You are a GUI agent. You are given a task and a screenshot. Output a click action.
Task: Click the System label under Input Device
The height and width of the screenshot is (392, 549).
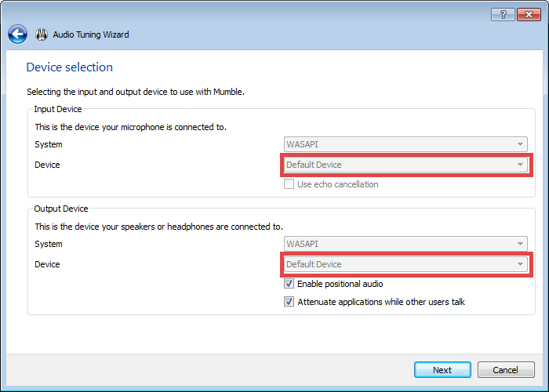pos(49,145)
